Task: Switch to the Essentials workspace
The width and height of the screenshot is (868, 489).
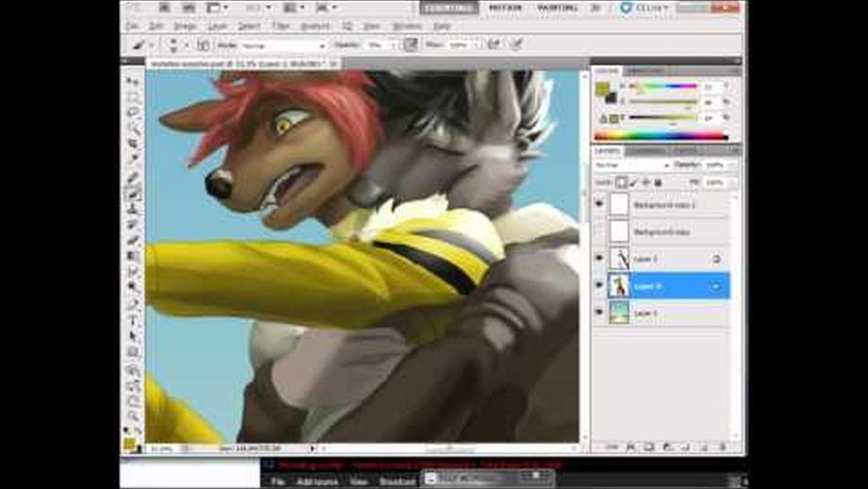Action: [449, 8]
